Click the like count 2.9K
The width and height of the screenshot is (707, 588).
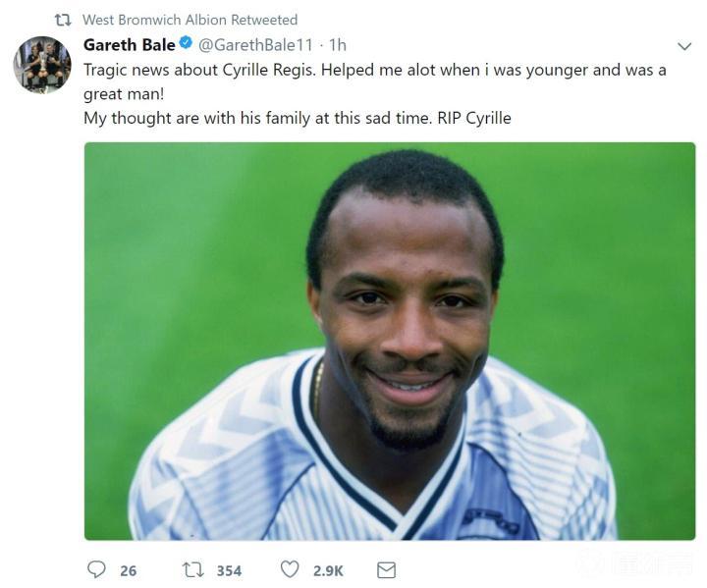point(328,570)
